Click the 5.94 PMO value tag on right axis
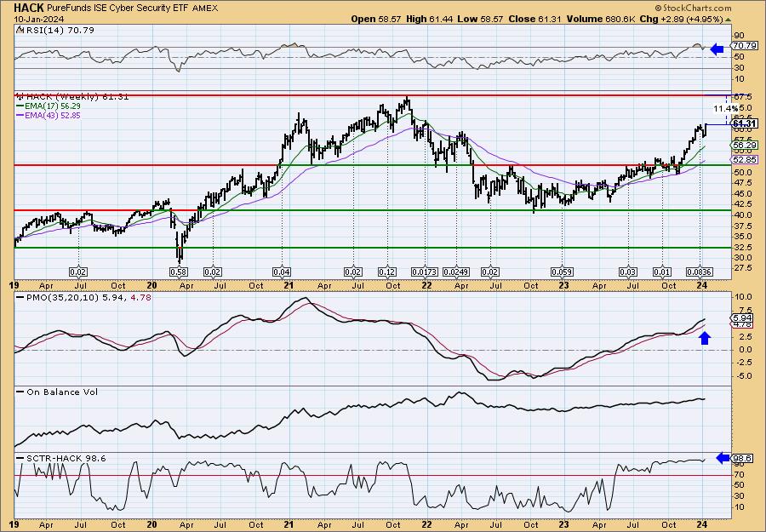Image resolution: width=766 pixels, height=532 pixels. [x=742, y=317]
